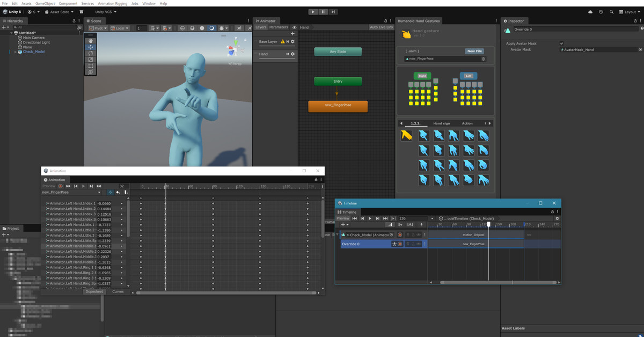Open Unity undo history icon
This screenshot has width=644, height=337.
[601, 12]
